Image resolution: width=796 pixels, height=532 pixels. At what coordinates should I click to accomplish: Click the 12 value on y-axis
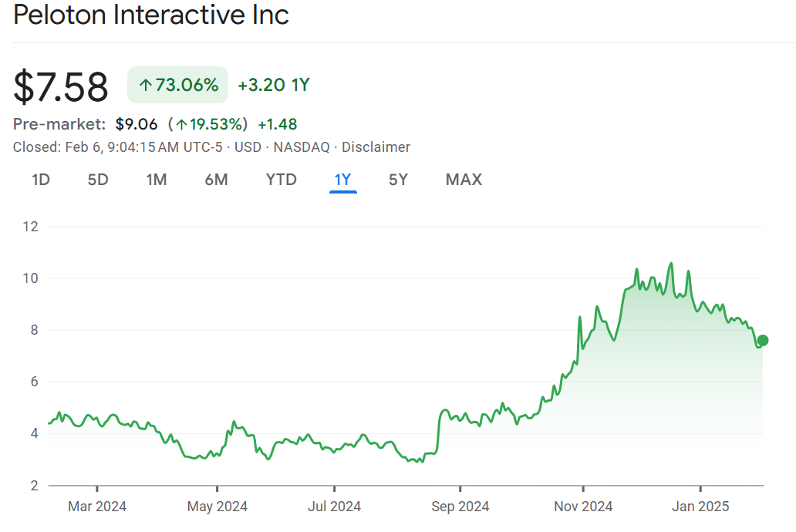31,227
